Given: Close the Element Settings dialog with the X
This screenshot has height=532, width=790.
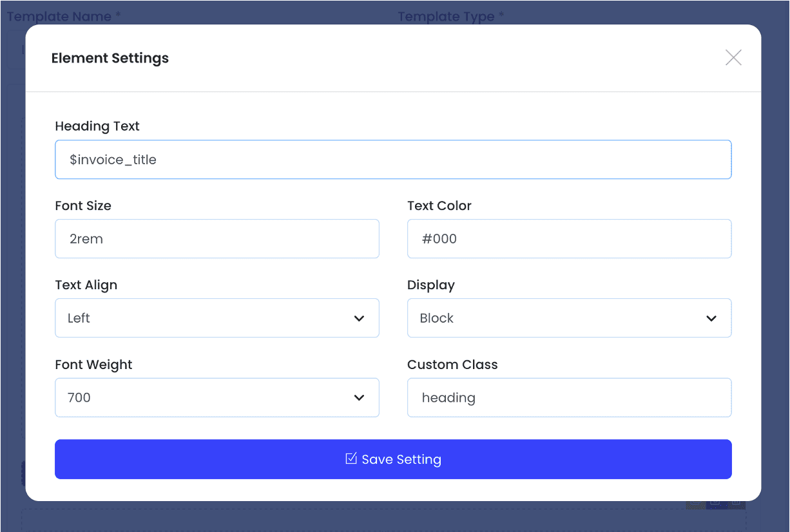Looking at the screenshot, I should tap(733, 58).
